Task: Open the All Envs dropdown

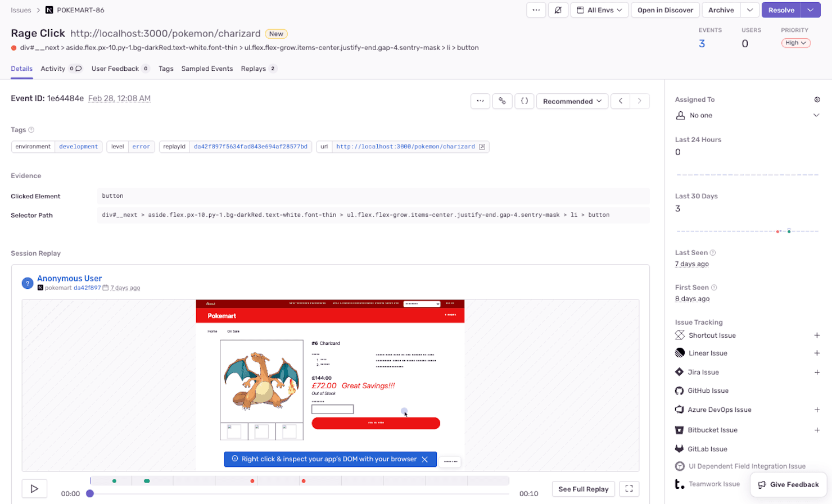Action: coord(600,10)
